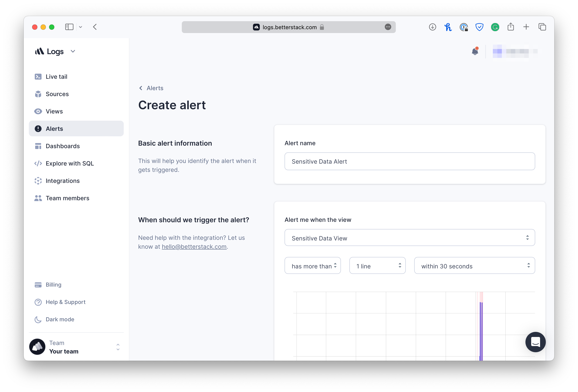Open the 'within 30 seconds' dropdown
The height and width of the screenshot is (392, 578).
click(475, 266)
